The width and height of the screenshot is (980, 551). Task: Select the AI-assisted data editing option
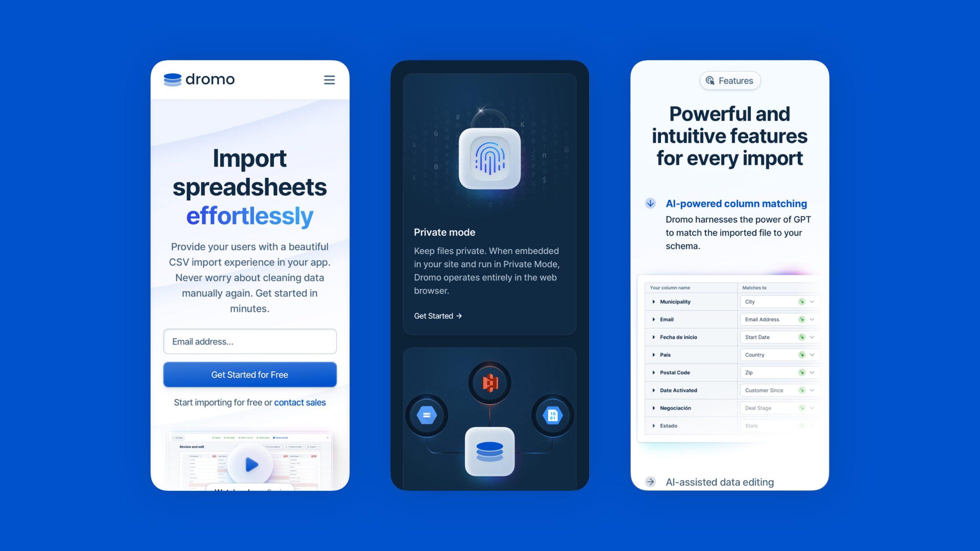click(720, 482)
